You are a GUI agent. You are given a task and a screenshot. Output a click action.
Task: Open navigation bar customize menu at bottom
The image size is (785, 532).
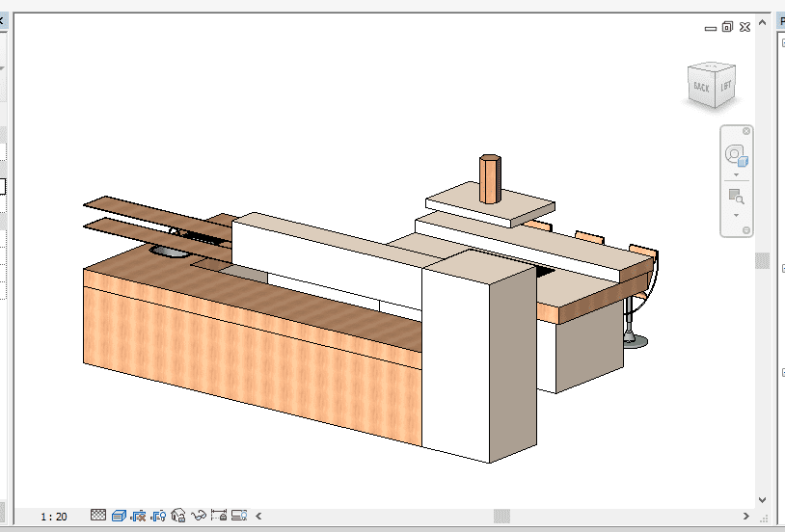[746, 230]
